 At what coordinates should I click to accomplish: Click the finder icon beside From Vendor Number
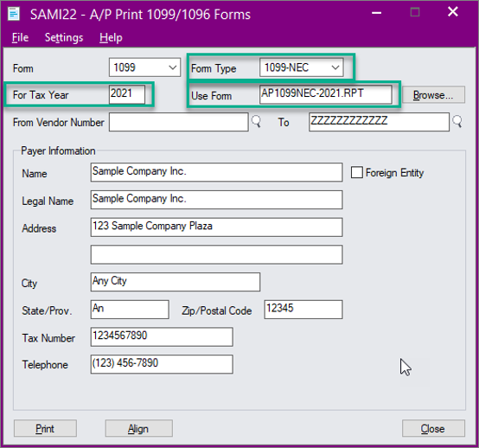coord(256,122)
